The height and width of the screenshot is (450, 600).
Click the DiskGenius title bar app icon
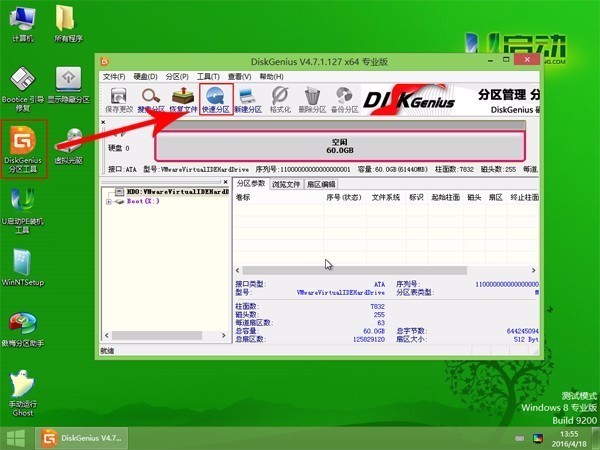coord(105,62)
